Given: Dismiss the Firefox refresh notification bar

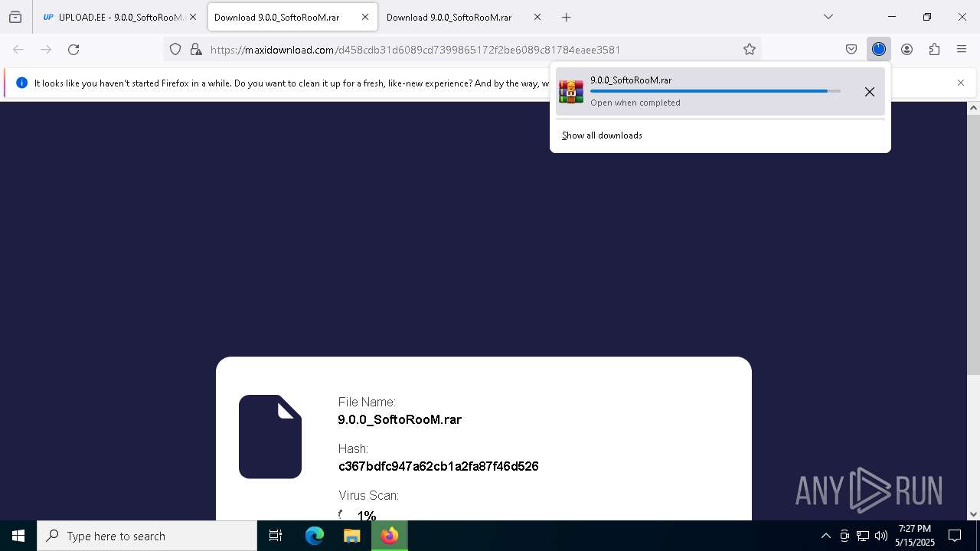Looking at the screenshot, I should (x=961, y=83).
